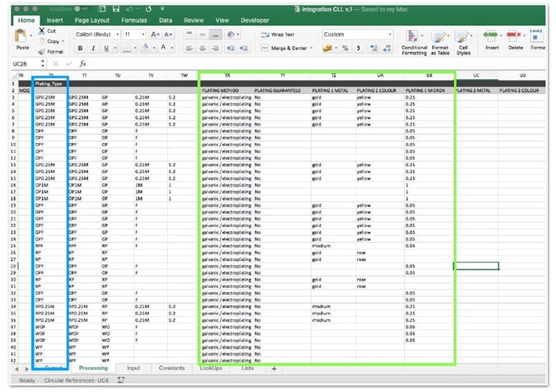Open the Custom number format dropdown
556x392 pixels.
[390, 35]
